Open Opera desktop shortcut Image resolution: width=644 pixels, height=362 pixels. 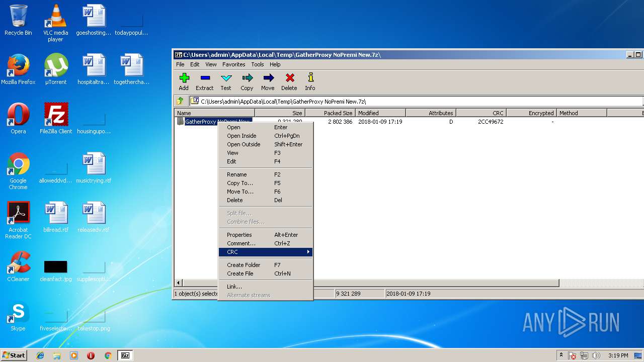click(x=18, y=119)
